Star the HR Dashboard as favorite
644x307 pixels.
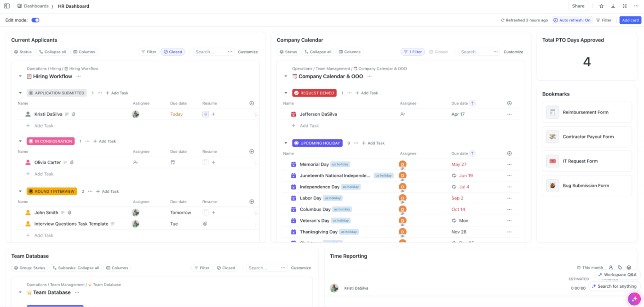pyautogui.click(x=601, y=6)
